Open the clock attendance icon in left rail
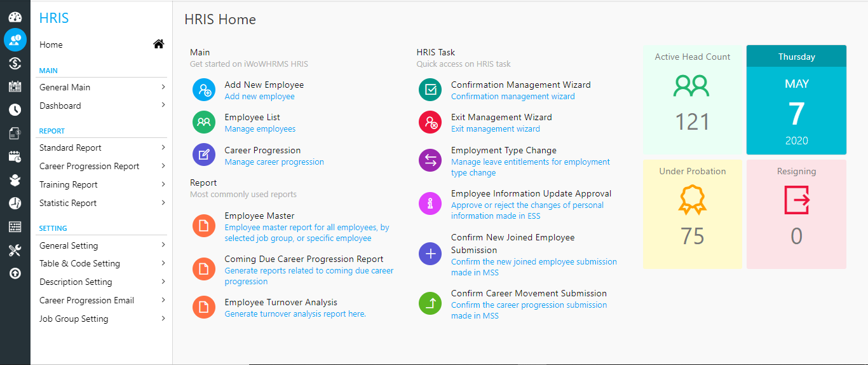868x365 pixels. (x=15, y=109)
